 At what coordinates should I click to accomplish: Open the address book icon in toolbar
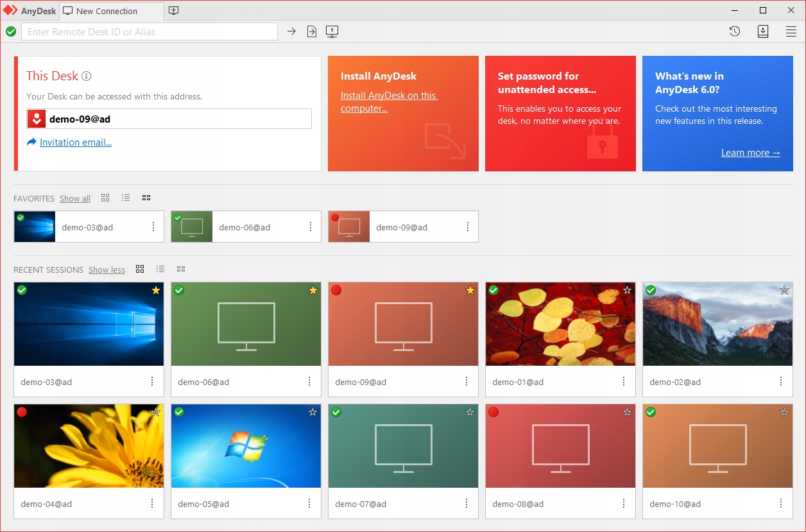tap(763, 31)
